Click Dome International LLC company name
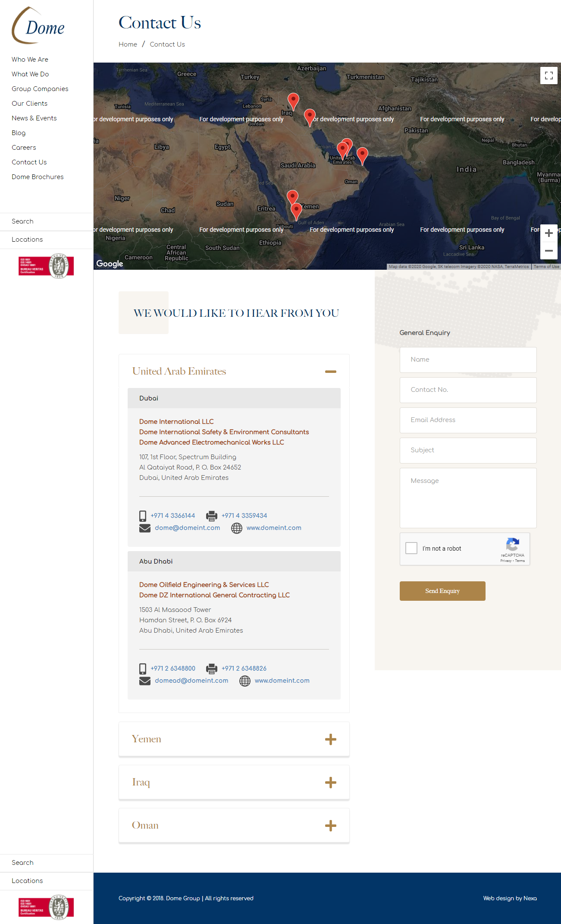This screenshot has height=924, width=561. (176, 422)
